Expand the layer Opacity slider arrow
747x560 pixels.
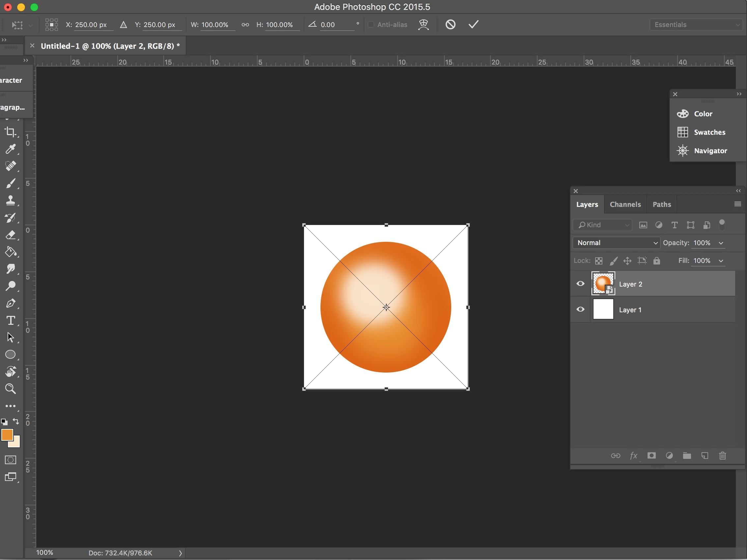721,243
